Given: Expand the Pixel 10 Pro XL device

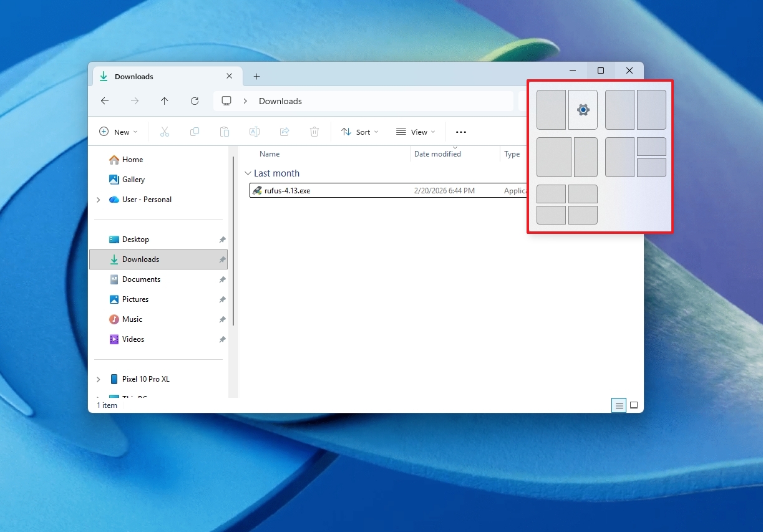Looking at the screenshot, I should (x=98, y=379).
